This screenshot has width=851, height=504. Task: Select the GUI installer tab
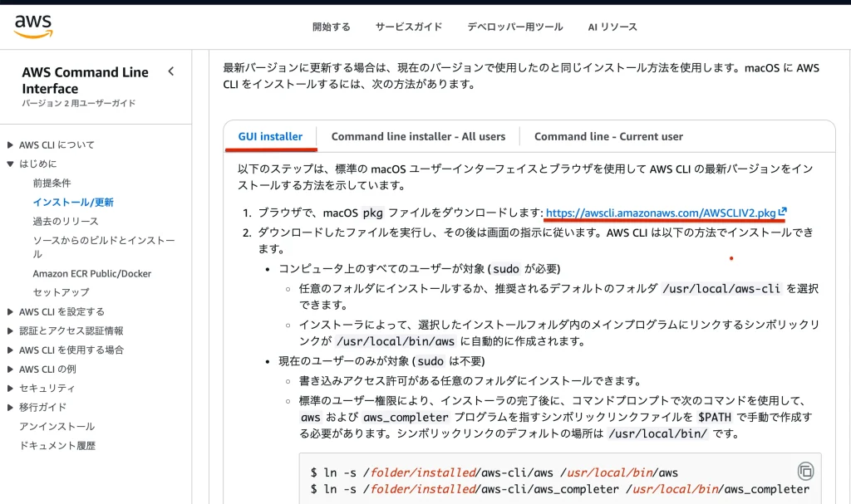pos(270,136)
